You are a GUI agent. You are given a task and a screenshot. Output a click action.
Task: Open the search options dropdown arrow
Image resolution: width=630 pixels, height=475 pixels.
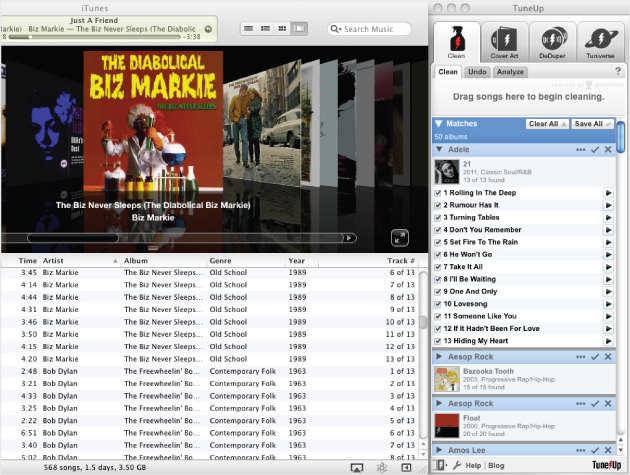tap(340, 30)
